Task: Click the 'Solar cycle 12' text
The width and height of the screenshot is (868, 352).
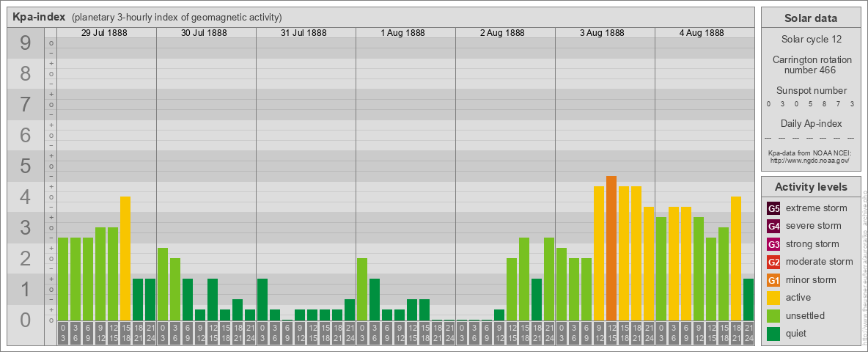Action: click(x=811, y=40)
